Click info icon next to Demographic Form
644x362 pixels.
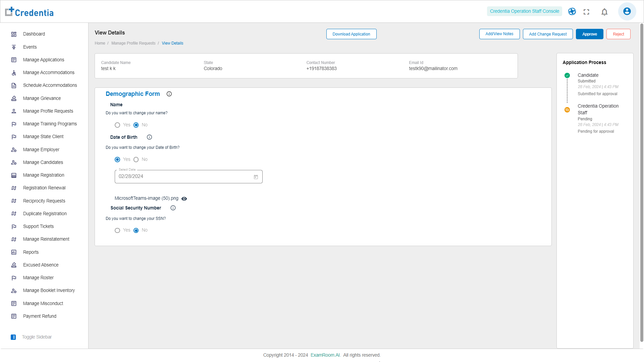169,94
